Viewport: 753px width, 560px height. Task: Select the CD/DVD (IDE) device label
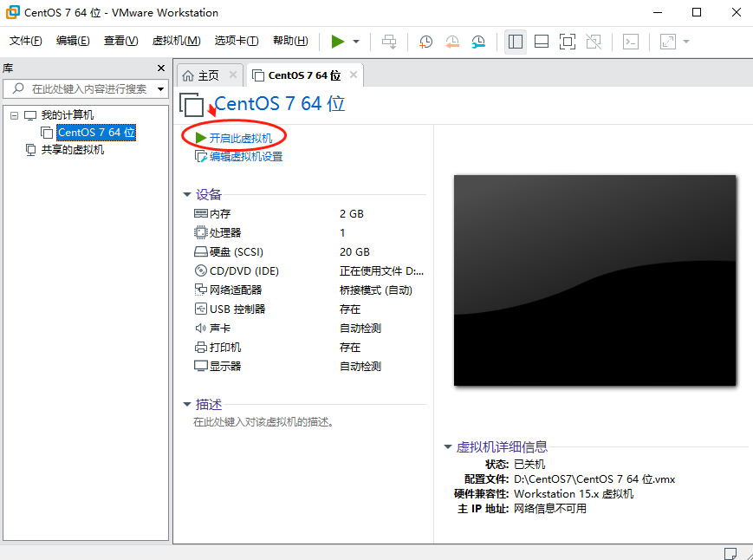tap(244, 270)
